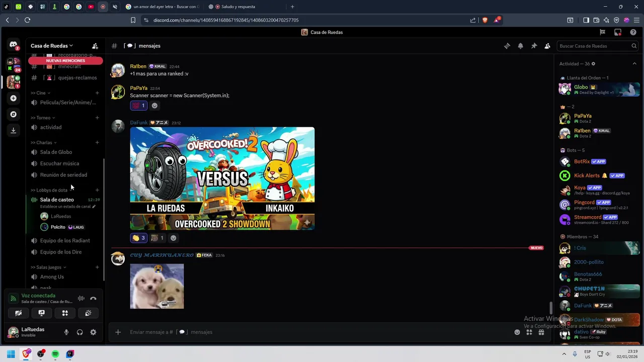Open the crying puppies image attachment
The width and height of the screenshot is (644, 362).
(157, 286)
